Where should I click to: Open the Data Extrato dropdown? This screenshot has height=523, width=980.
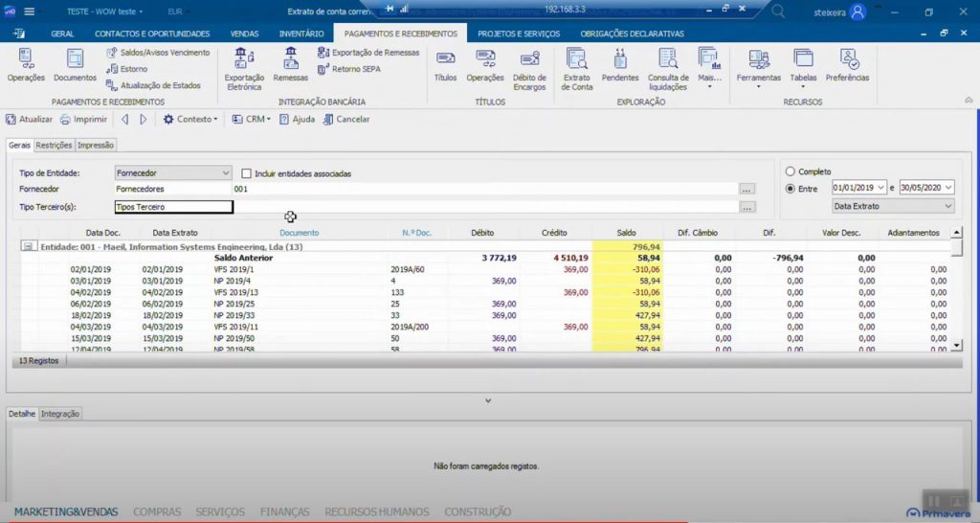pyautogui.click(x=893, y=206)
